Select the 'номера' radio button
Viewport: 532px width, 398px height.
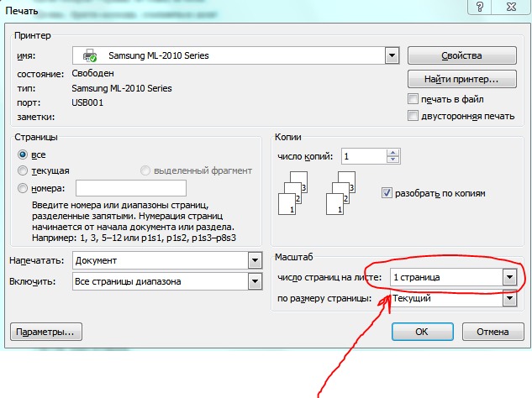click(x=23, y=188)
